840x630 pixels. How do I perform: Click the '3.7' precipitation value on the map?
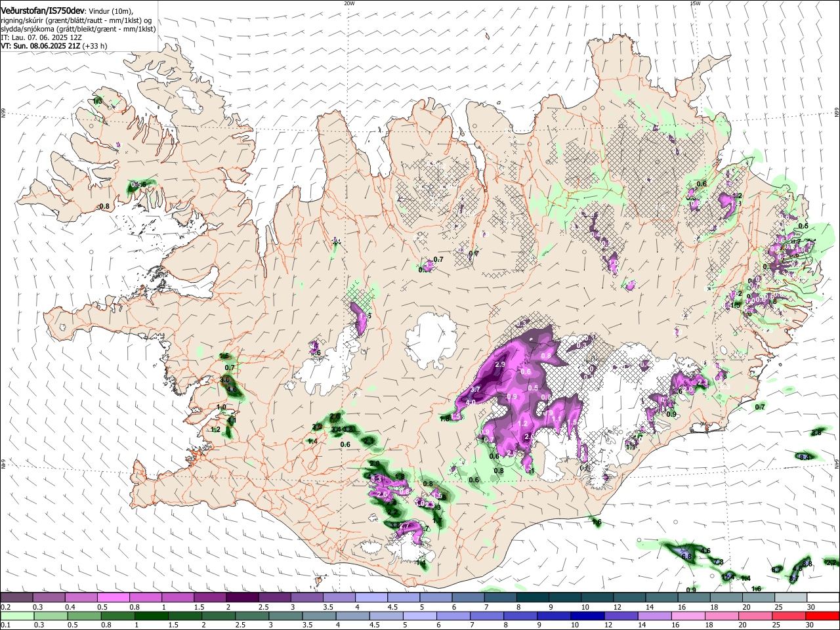point(476,389)
